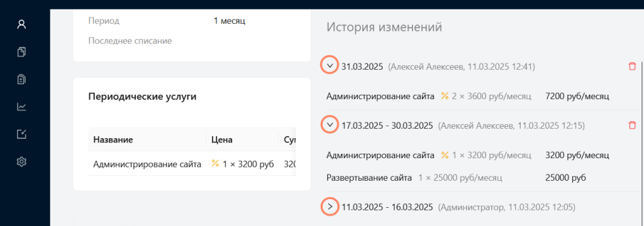Collapse the 17.03.2025 - 30.03.2025 entry
This screenshot has width=644, height=226.
pyautogui.click(x=330, y=124)
